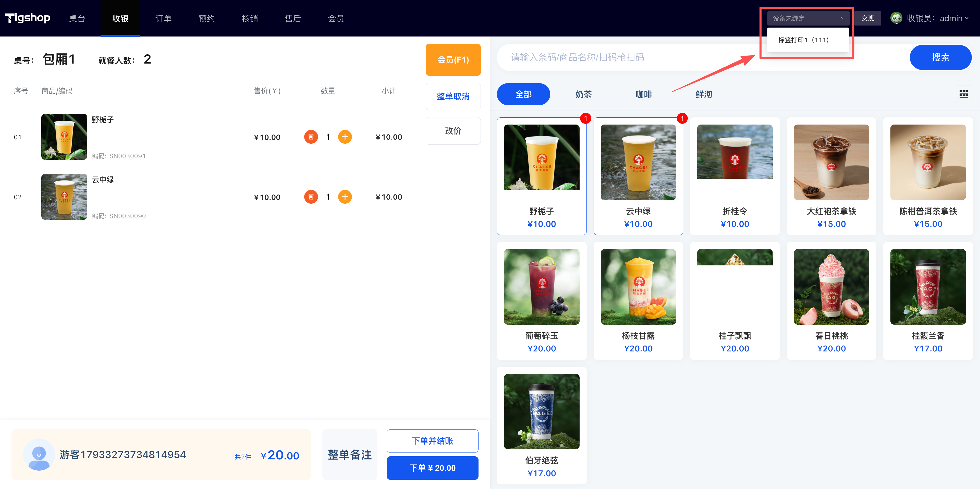This screenshot has width=980, height=489.
Task: Choose 标签打印1（111）from the device list
Action: pyautogui.click(x=808, y=40)
